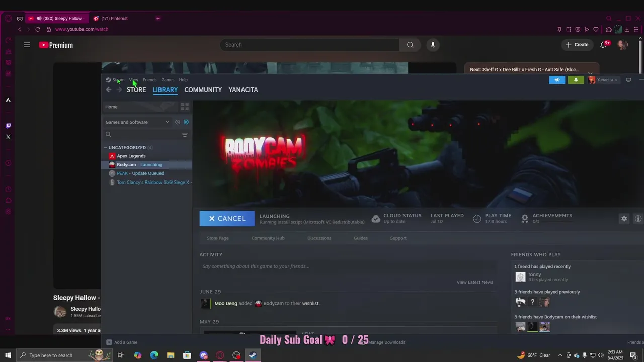The height and width of the screenshot is (362, 644).
Task: Click the activity say-something input field
Action: click(x=347, y=266)
